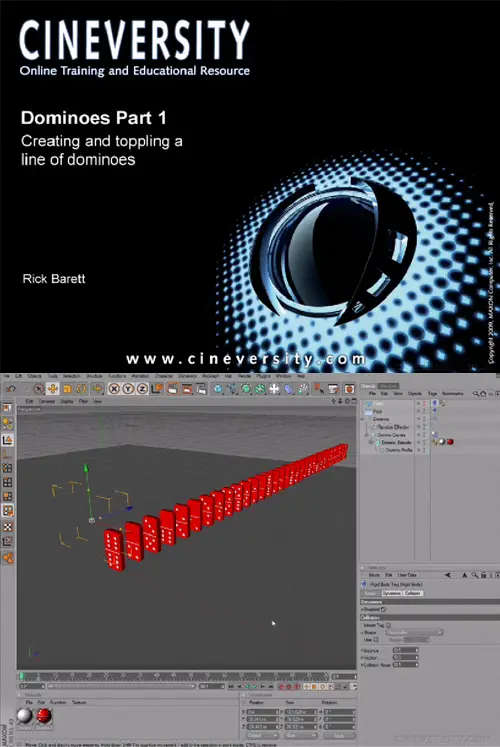The height and width of the screenshot is (747, 500).
Task: Click the Object manager home icon
Action: point(483,394)
